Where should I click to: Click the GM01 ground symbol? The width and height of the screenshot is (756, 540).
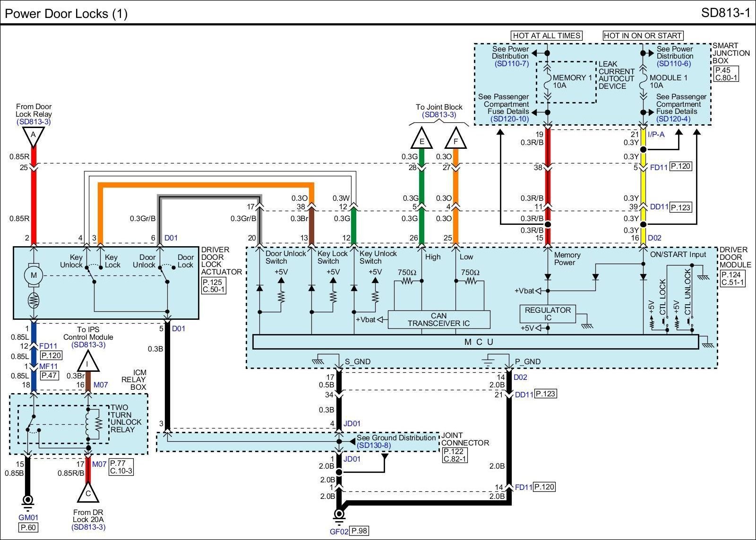tap(27, 500)
